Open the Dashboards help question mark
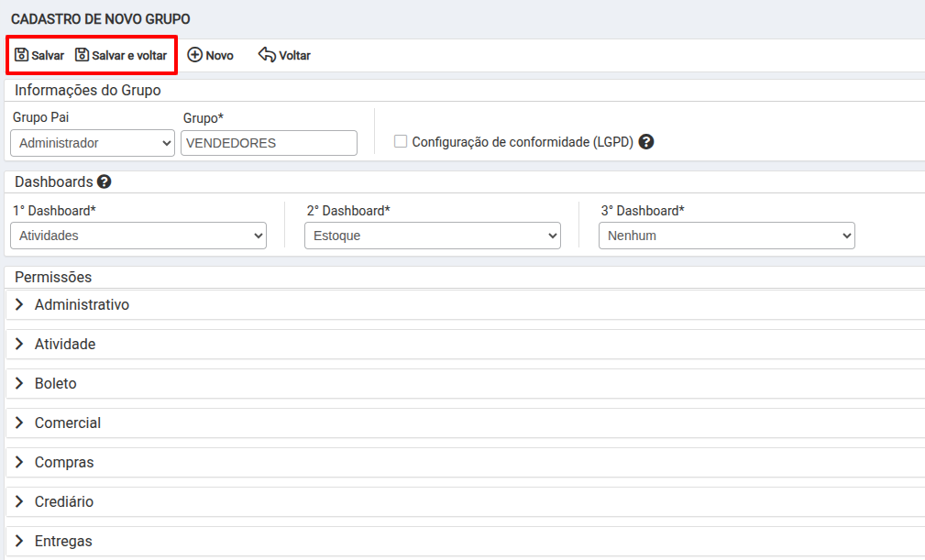This screenshot has width=925, height=560. [x=105, y=181]
